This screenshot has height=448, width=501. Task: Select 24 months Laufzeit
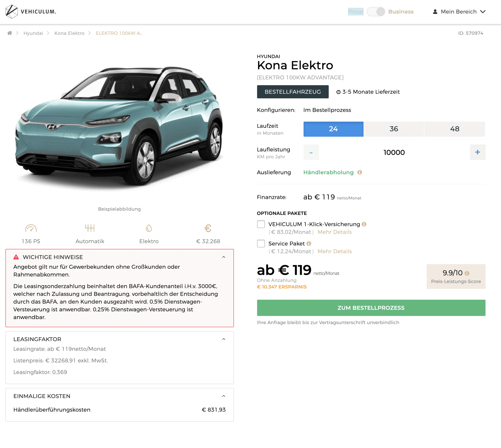(333, 129)
